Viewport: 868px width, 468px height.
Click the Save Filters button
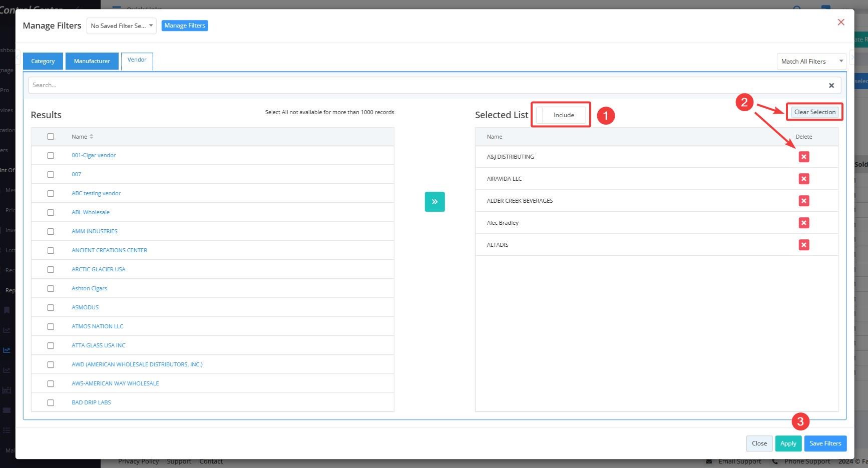825,443
